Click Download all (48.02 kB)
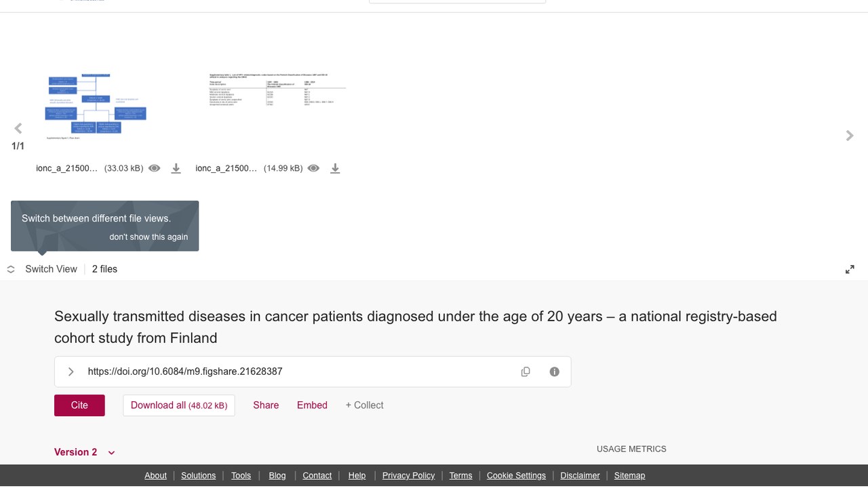 179,405
